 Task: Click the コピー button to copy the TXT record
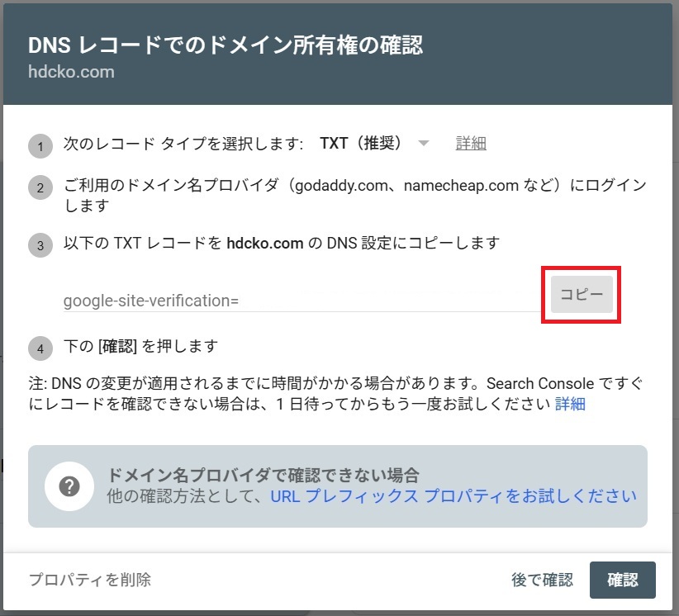[x=582, y=294]
